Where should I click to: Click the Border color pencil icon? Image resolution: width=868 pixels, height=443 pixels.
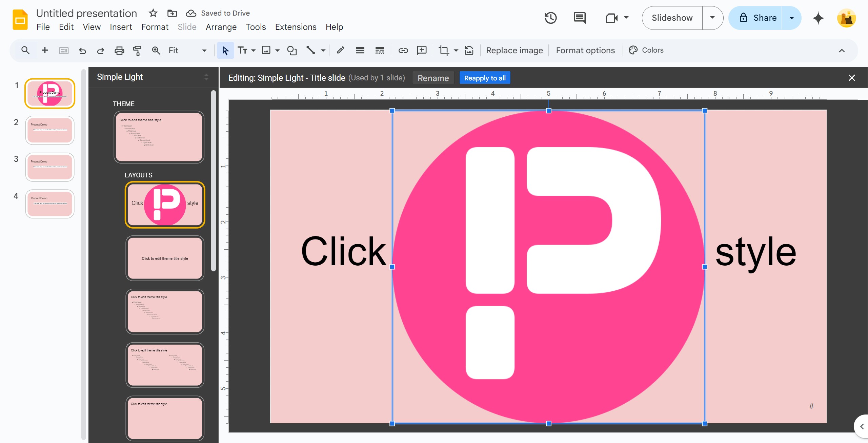point(341,51)
